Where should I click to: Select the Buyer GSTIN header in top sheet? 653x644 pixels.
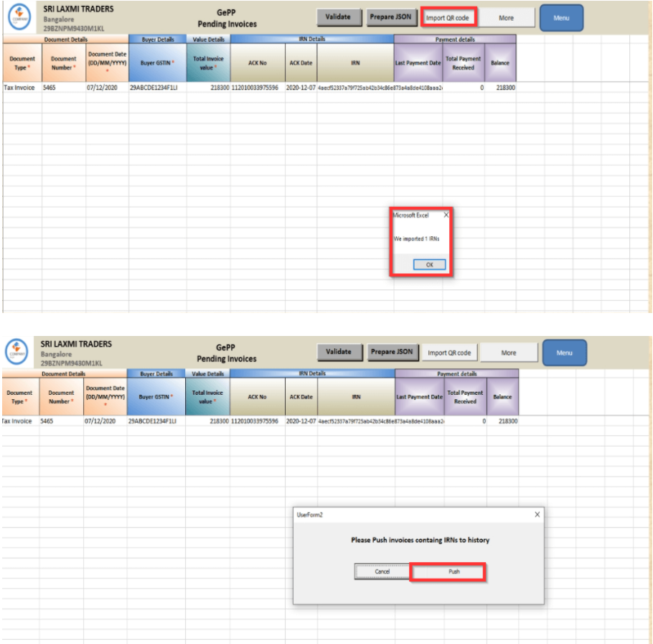click(157, 63)
